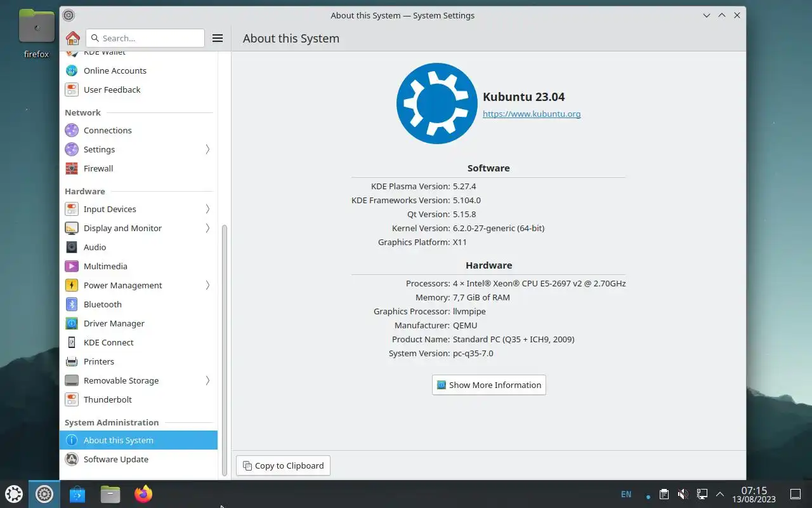Viewport: 812px width, 508px height.
Task: Click the window menu icon in title bar
Action: 69,15
